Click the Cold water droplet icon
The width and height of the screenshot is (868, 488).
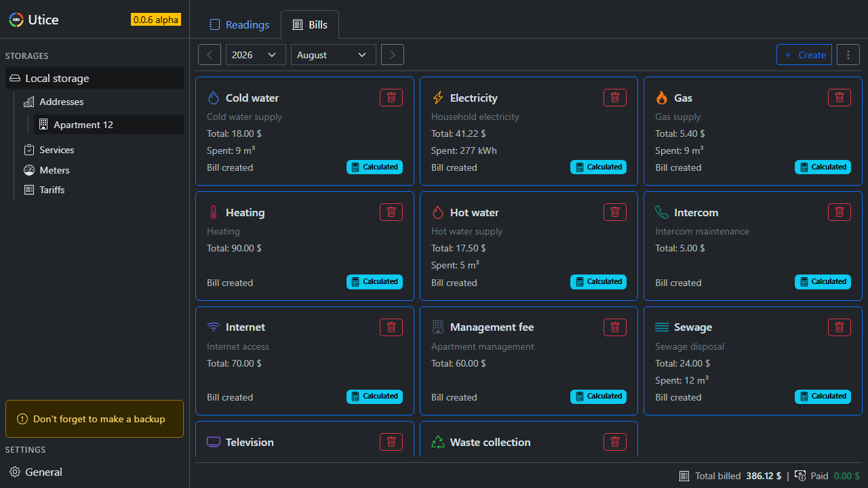click(x=214, y=98)
